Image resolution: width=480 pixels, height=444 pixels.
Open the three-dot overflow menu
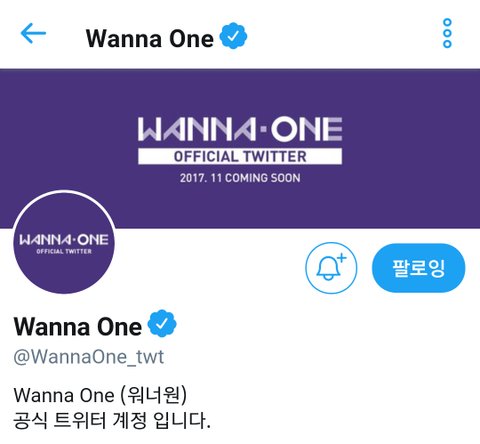[447, 33]
